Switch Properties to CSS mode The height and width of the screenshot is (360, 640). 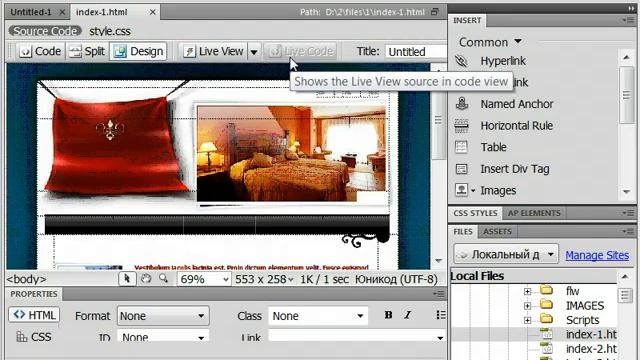pos(34,337)
